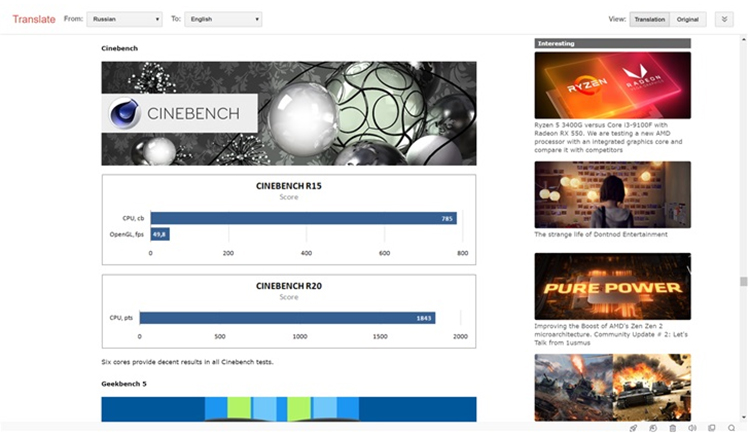The image size is (750, 434).
Task: Open Improving the Boost of AMD's Zen 2 link
Action: click(x=611, y=334)
